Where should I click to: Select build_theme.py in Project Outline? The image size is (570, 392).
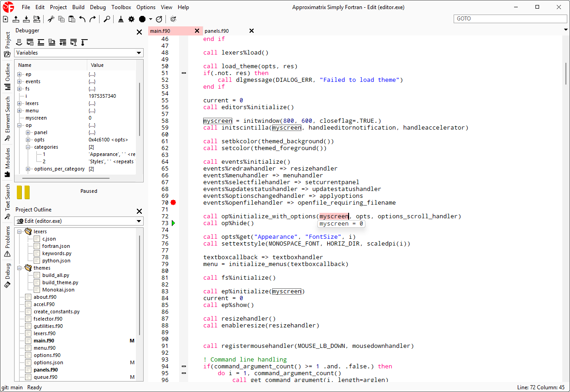click(60, 282)
